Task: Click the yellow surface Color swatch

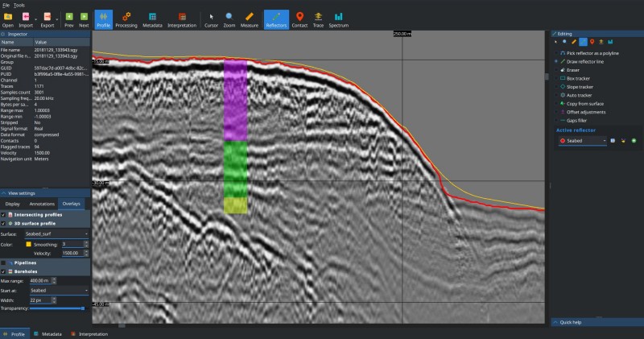Action: coord(28,244)
